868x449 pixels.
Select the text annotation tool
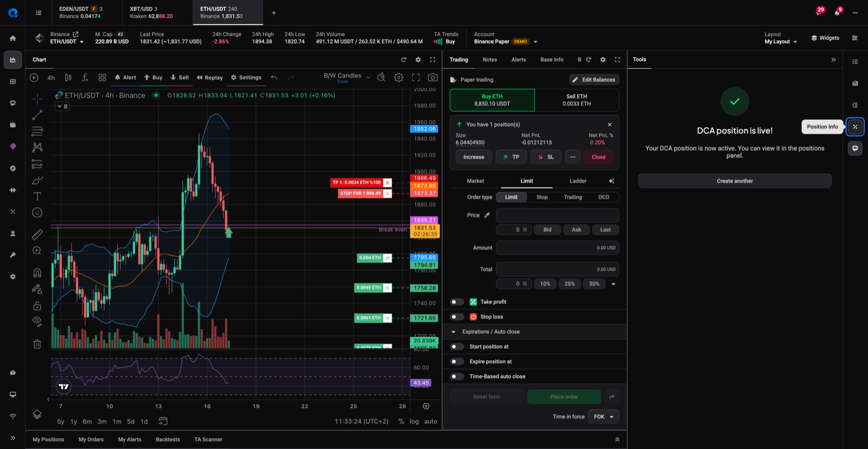pos(37,196)
